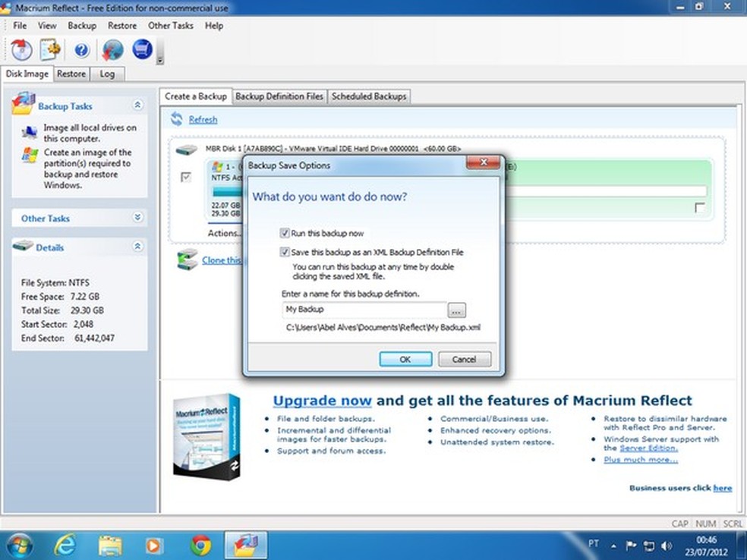Open the Start menu orb
Viewport: 747px width, 560px height.
(19, 546)
